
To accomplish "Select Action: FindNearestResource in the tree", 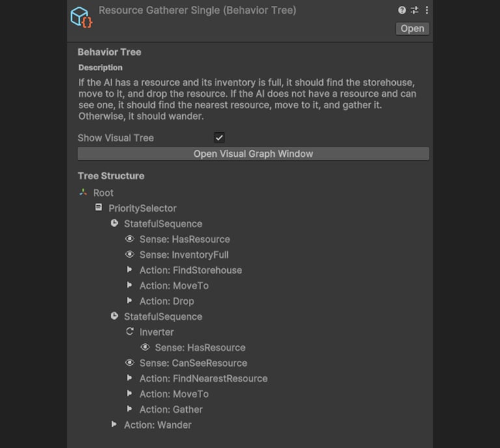I will pyautogui.click(x=203, y=378).
